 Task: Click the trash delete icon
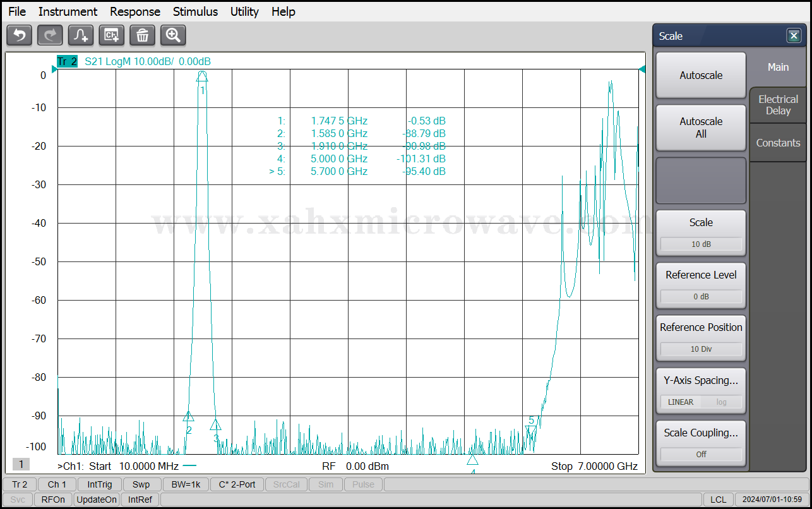click(142, 35)
